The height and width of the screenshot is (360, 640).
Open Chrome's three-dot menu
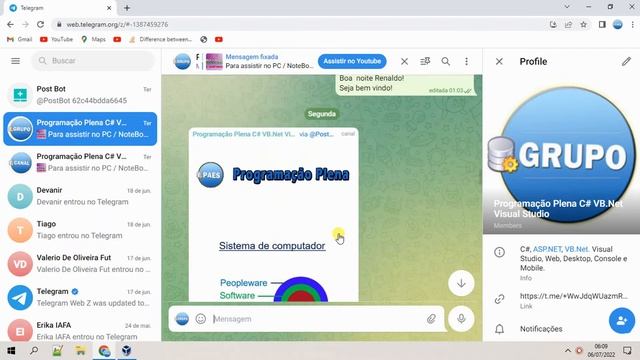pyautogui.click(x=633, y=24)
